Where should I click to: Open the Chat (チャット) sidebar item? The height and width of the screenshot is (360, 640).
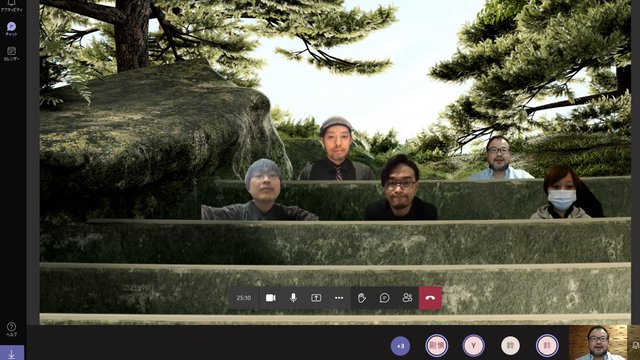tap(11, 29)
